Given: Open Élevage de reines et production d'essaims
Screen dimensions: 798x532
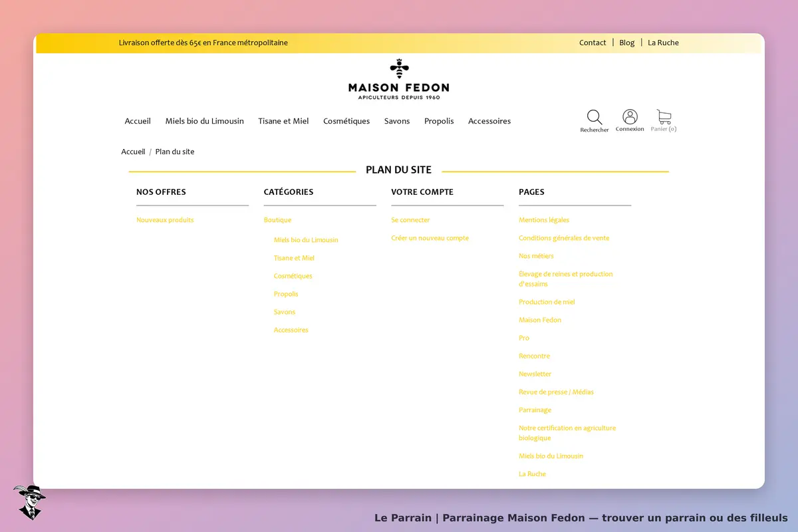Looking at the screenshot, I should (x=566, y=279).
